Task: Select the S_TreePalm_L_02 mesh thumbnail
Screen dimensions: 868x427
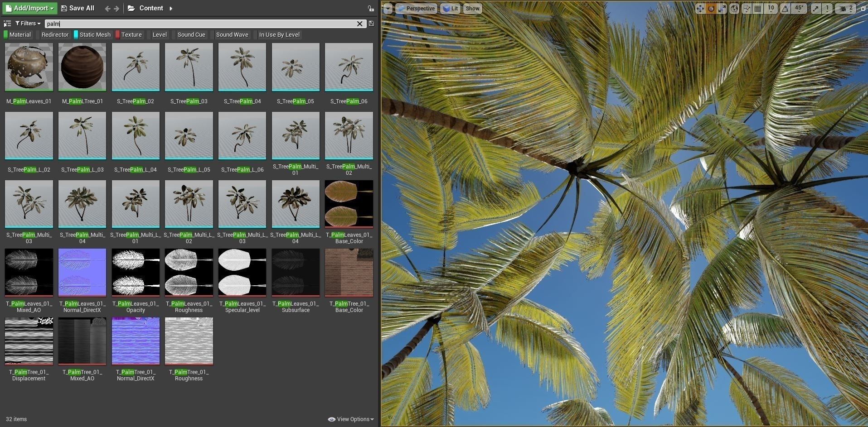Action: click(x=29, y=135)
